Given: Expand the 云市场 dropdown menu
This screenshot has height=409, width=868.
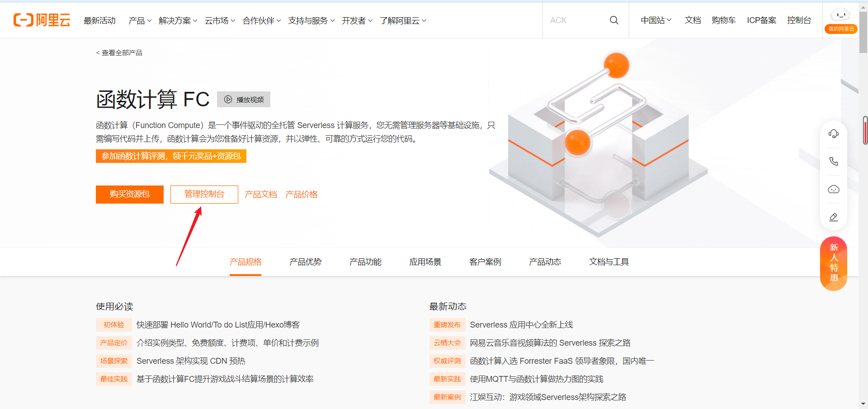Looking at the screenshot, I should (x=220, y=20).
